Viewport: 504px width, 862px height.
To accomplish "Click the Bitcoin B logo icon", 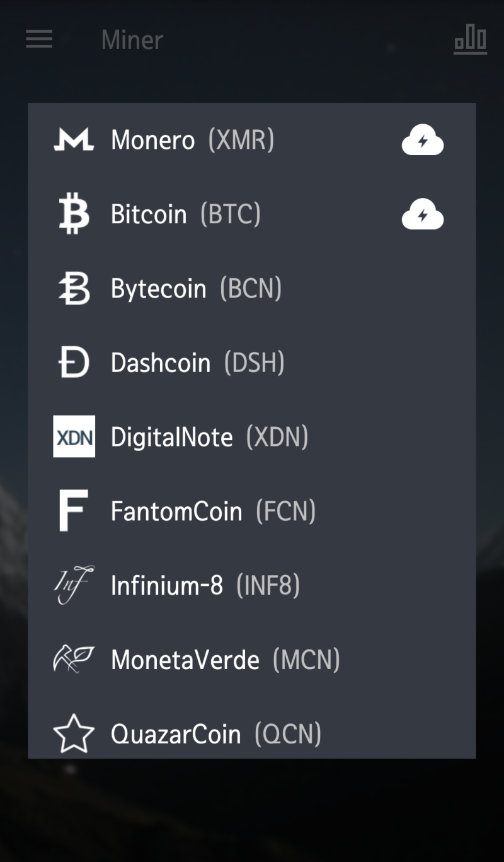I will 74,214.
